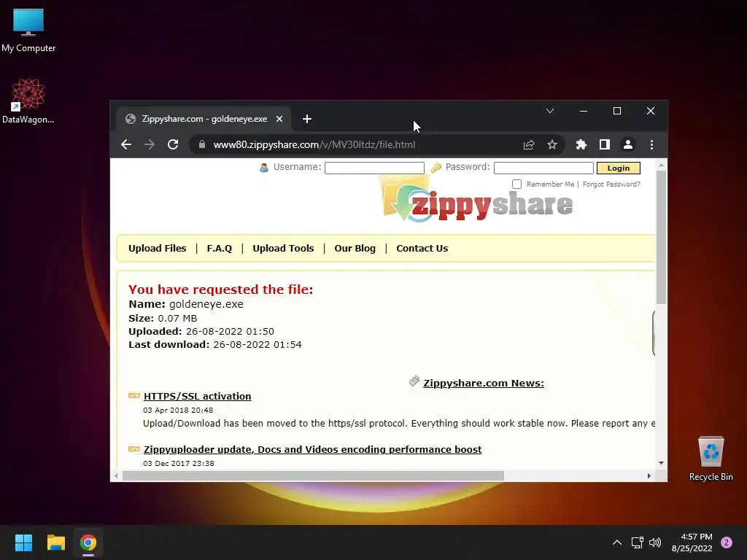Open Zippyshare.com News link
Screen dimensions: 747x560
pos(484,384)
